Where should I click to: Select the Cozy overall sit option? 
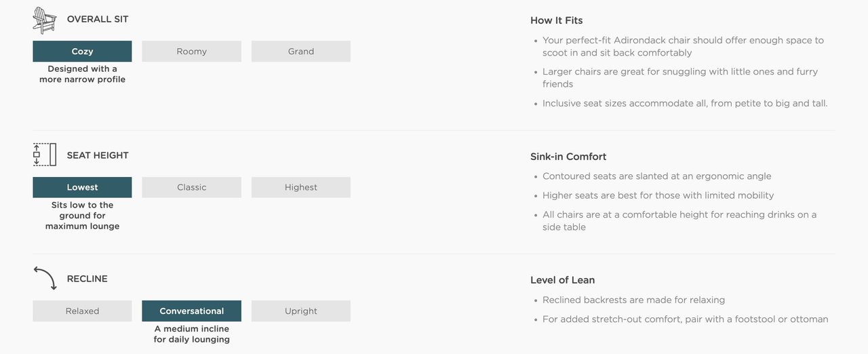point(82,52)
